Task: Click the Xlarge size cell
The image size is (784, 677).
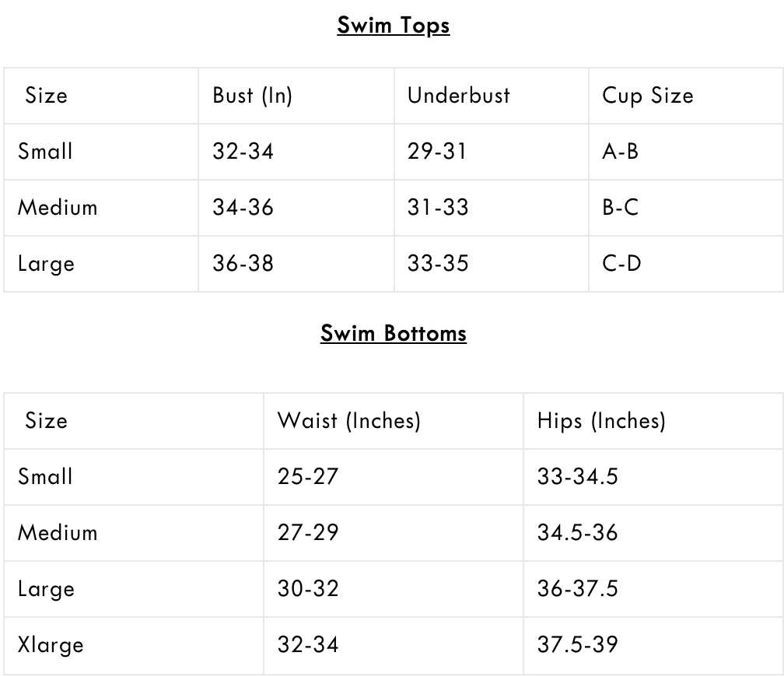Action: [x=51, y=645]
